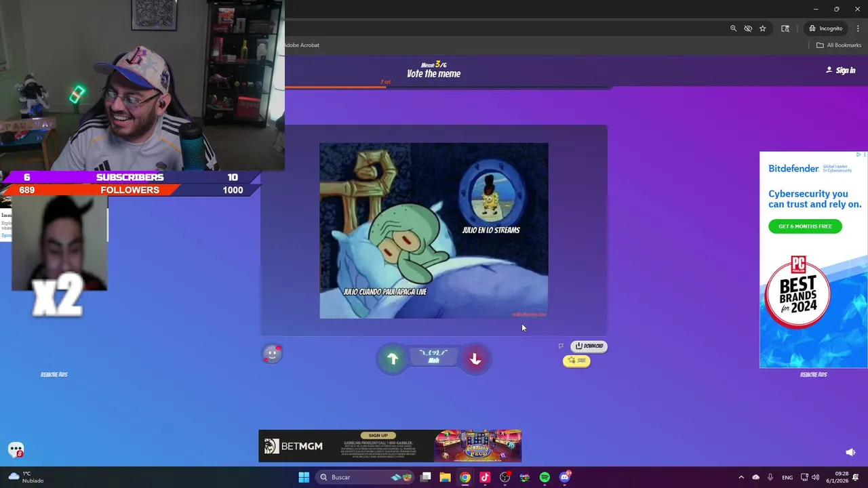868x488 pixels.
Task: Open the zoom magnifier in the address bar
Action: tap(733, 28)
